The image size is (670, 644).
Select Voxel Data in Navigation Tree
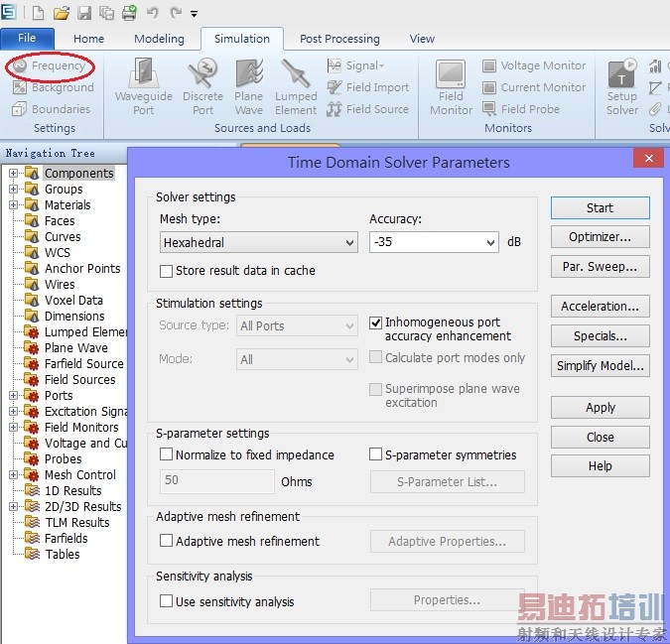click(73, 301)
